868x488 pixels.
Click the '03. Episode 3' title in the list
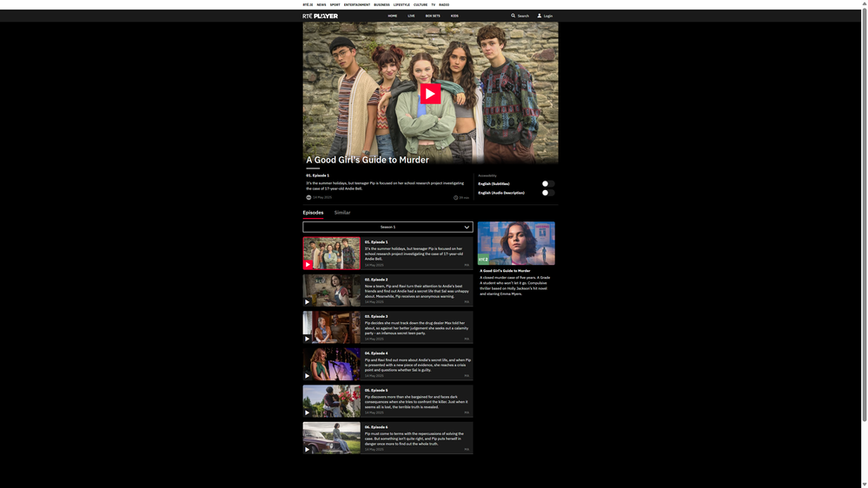[376, 316]
